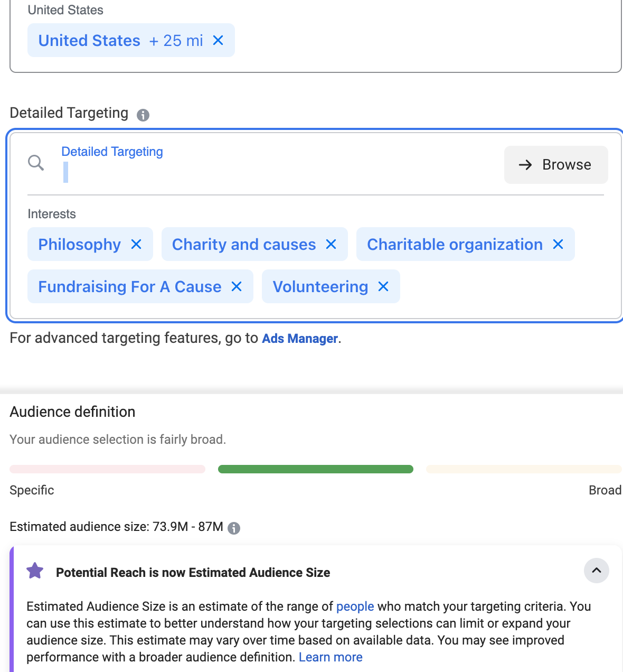
Task: Remove the Volunteering interest tag
Action: tap(383, 286)
